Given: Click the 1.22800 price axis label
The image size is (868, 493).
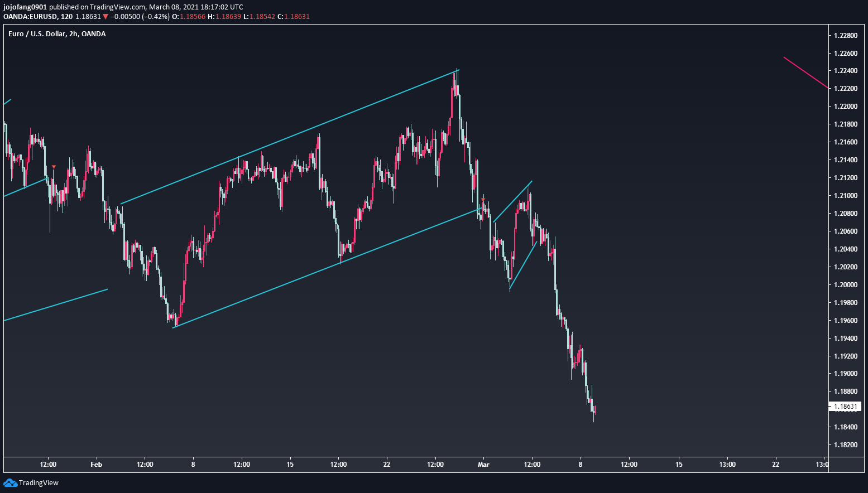Looking at the screenshot, I should (x=845, y=36).
